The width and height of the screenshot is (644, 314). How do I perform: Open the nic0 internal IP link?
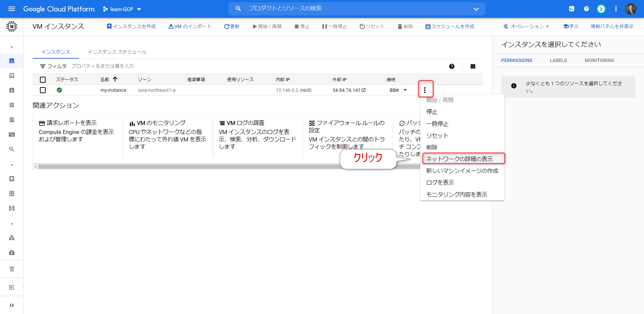click(x=306, y=90)
